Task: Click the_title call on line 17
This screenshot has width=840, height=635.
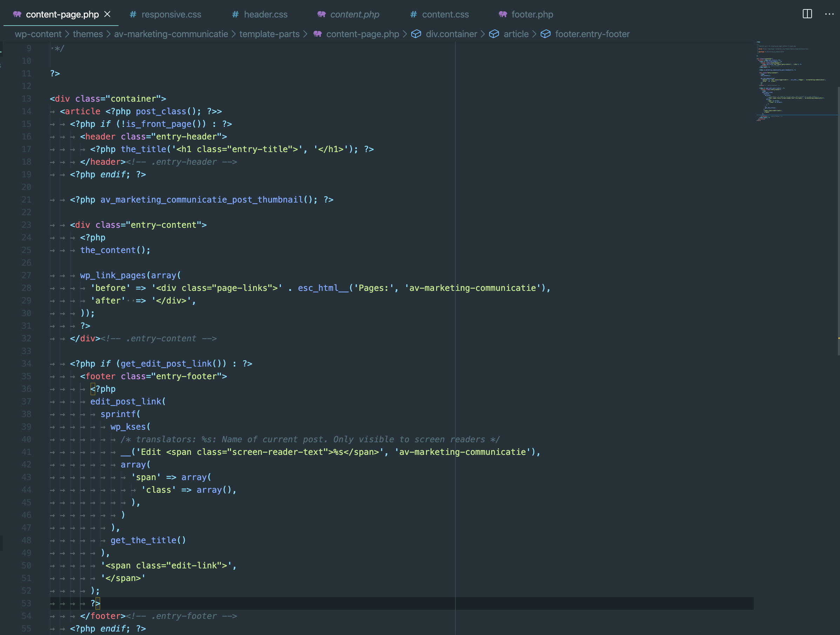Action: pyautogui.click(x=143, y=149)
